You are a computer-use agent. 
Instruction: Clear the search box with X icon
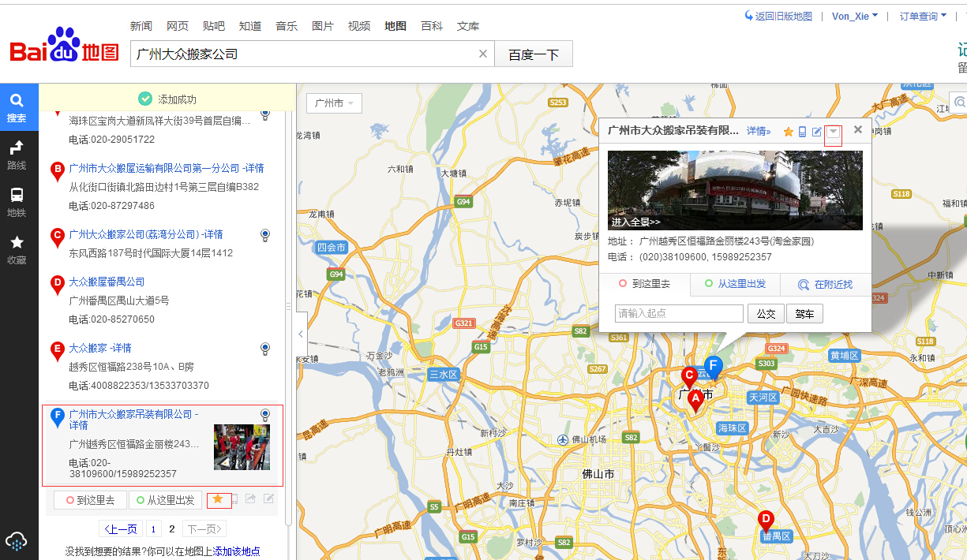(x=483, y=54)
